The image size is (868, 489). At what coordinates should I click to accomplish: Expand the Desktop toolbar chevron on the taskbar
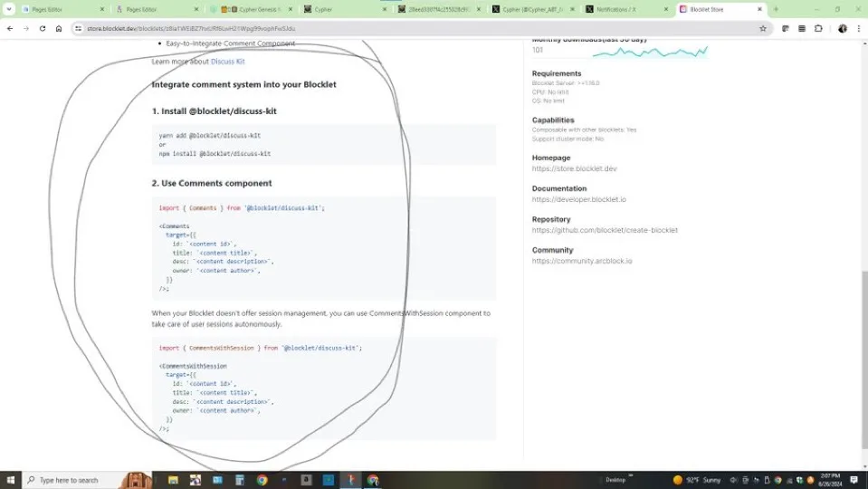[x=631, y=475]
